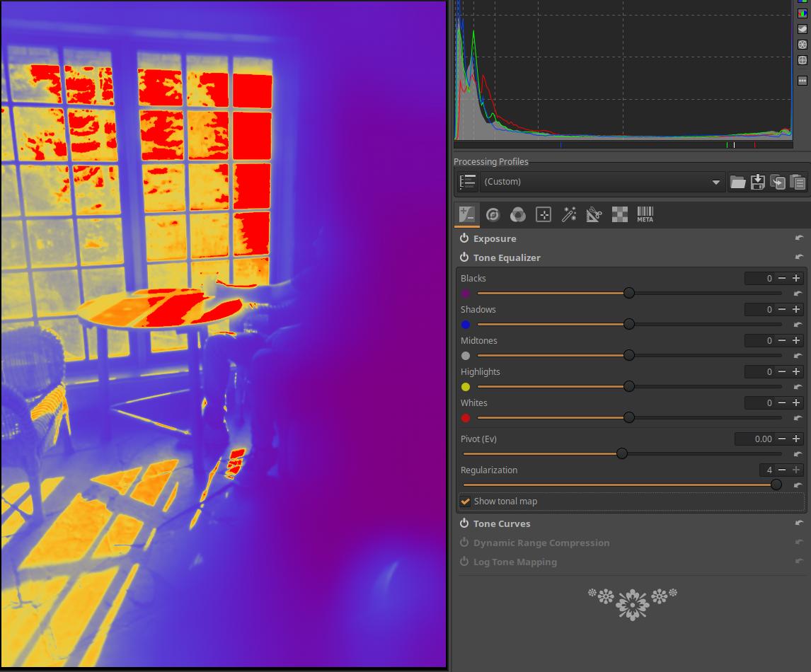The image size is (811, 672).
Task: Click the load processing profile folder icon
Action: [x=738, y=182]
